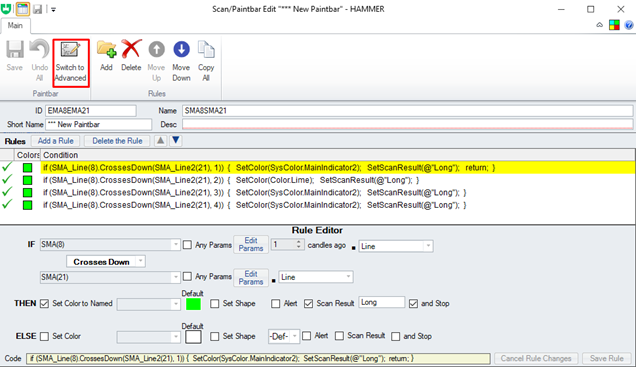Select the Main ribbon tab

click(15, 26)
